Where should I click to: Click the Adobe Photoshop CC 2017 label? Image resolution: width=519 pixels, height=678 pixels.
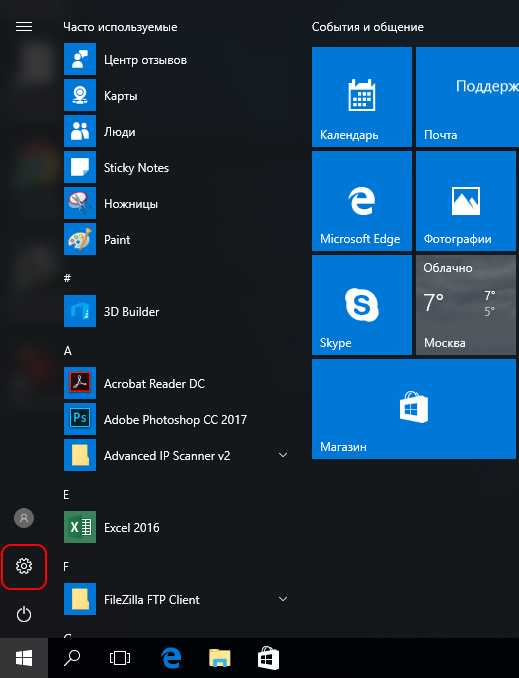pyautogui.click(x=175, y=419)
